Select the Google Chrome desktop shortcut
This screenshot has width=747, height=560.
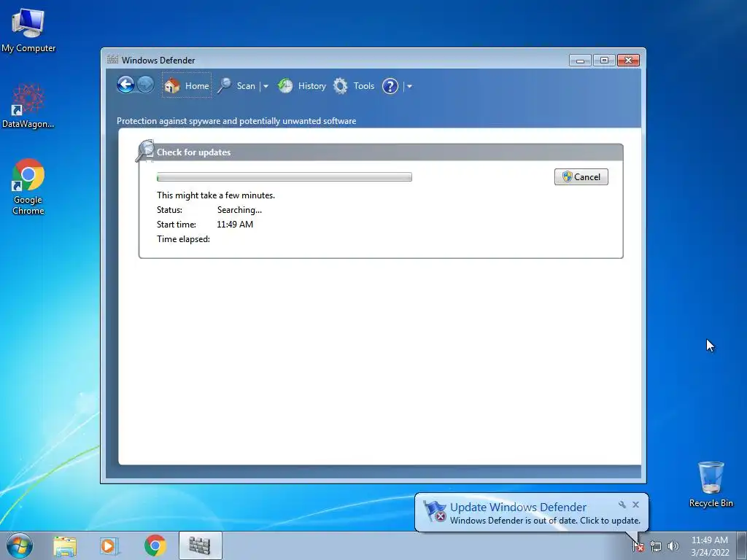28,187
